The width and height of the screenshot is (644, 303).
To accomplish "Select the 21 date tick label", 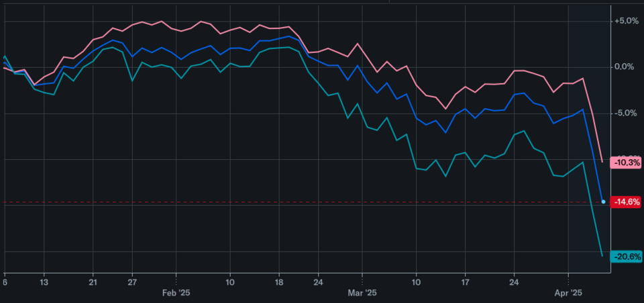I will [93, 284].
